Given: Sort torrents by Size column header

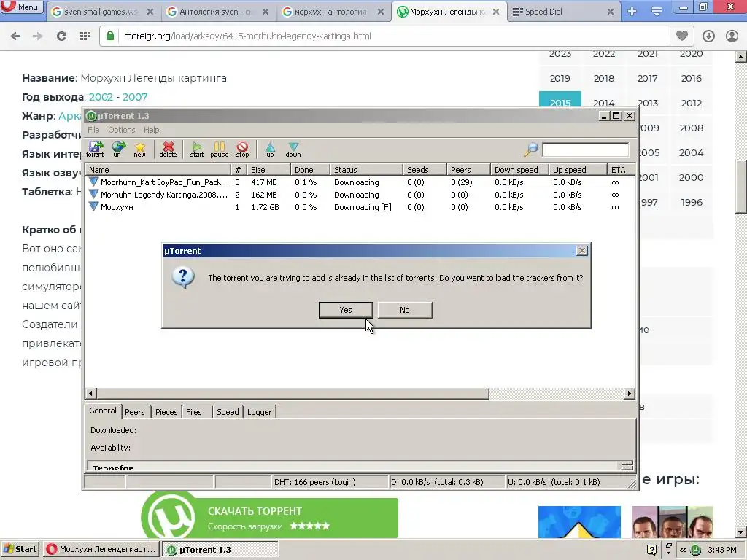Looking at the screenshot, I should 268,170.
